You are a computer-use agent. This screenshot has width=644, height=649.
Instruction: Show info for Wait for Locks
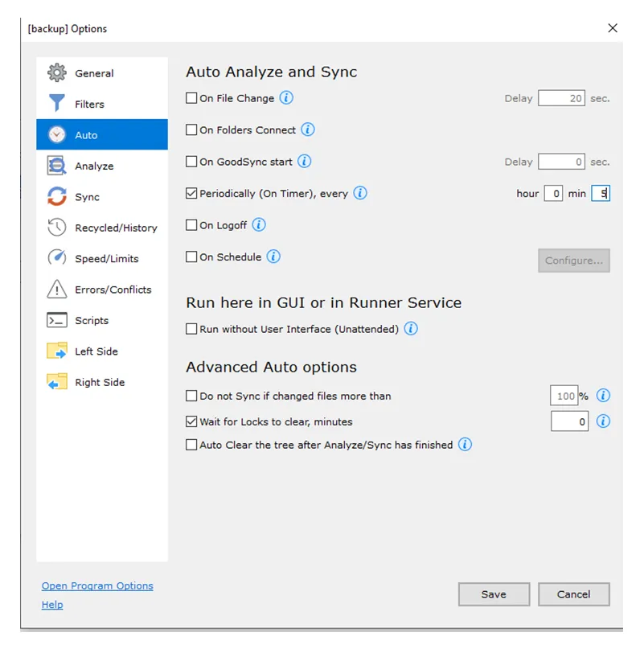point(603,421)
